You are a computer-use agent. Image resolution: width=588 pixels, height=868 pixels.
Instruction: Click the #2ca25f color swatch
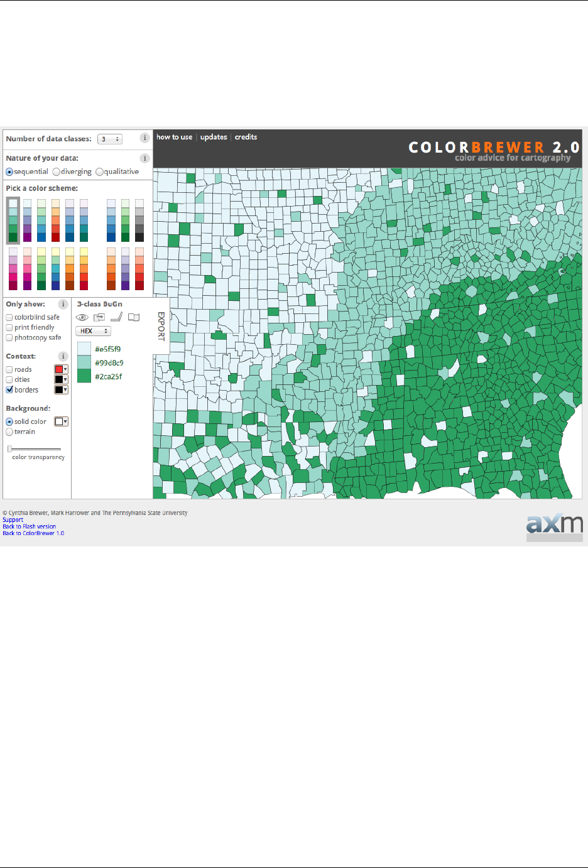84,376
